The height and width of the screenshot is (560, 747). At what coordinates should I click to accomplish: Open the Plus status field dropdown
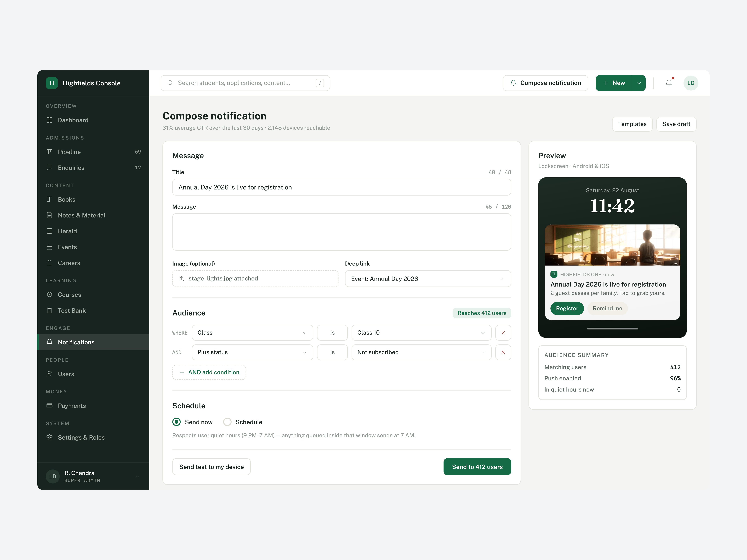[x=252, y=352]
